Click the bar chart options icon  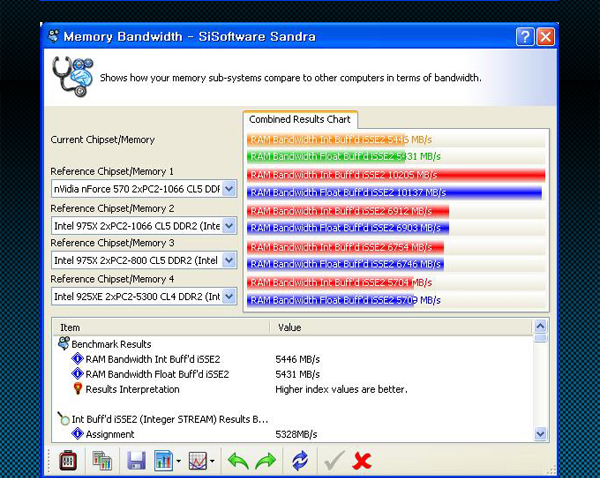click(163, 460)
